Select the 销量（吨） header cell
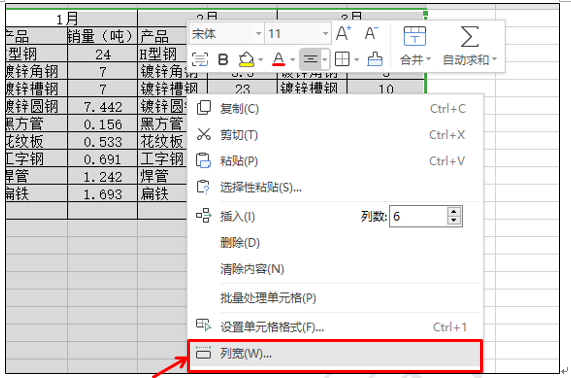 tap(102, 36)
